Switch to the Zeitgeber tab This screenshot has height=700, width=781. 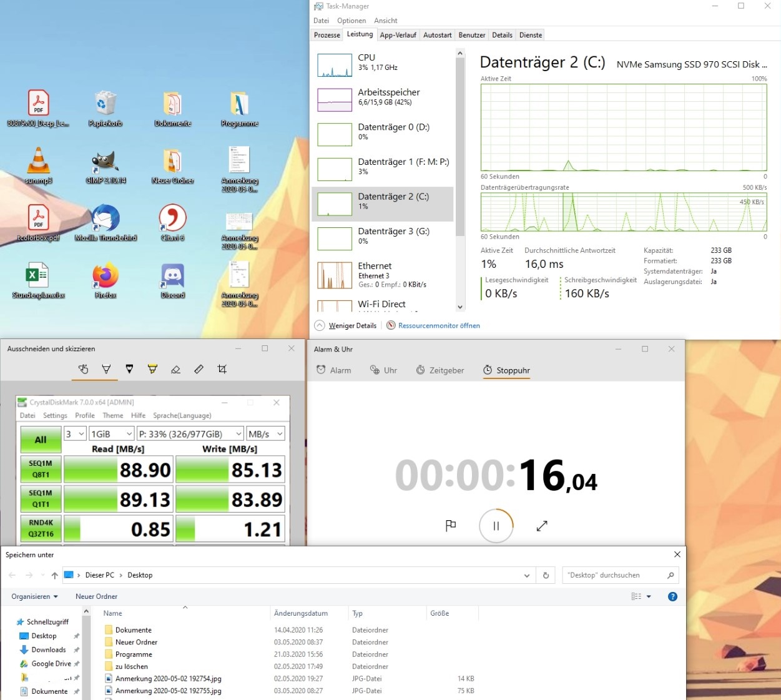[x=440, y=370]
